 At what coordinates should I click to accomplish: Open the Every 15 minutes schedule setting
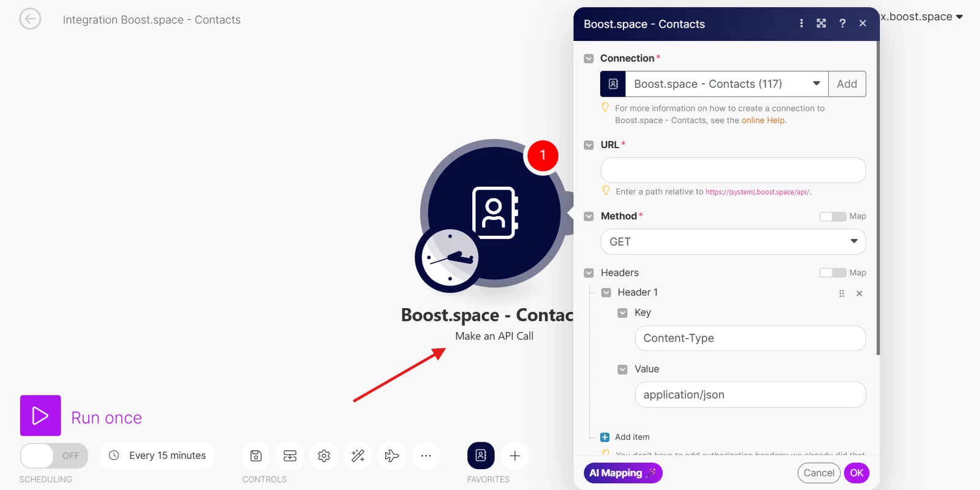coord(157,456)
